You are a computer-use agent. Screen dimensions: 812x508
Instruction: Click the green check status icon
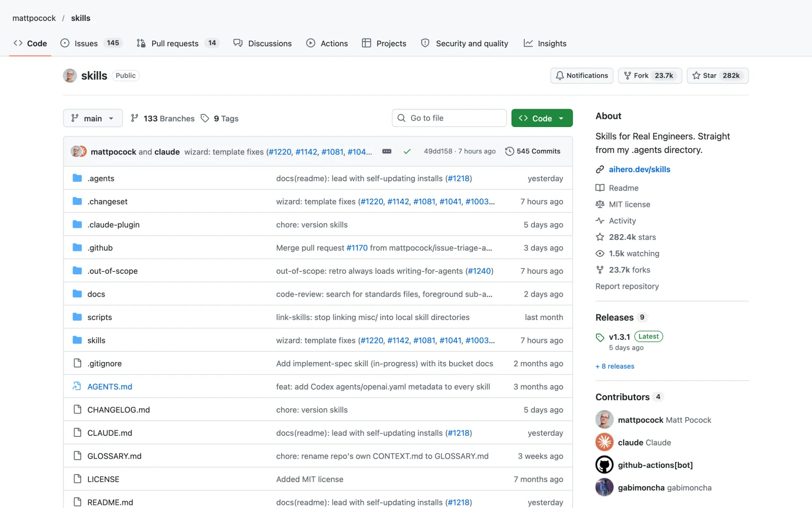[407, 151]
